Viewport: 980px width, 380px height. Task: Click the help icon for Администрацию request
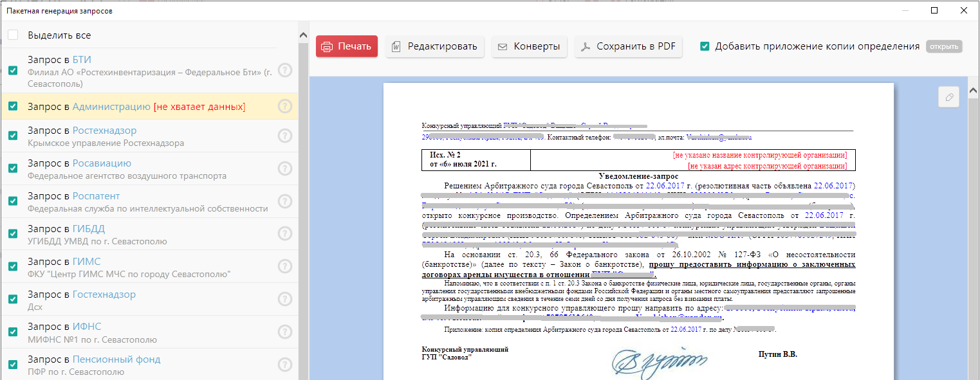(x=284, y=107)
